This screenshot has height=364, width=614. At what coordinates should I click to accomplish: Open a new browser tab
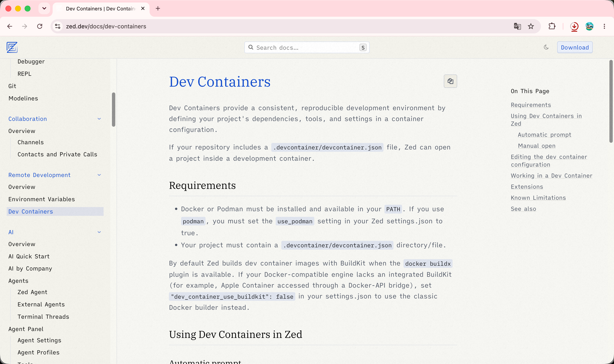pos(158,9)
